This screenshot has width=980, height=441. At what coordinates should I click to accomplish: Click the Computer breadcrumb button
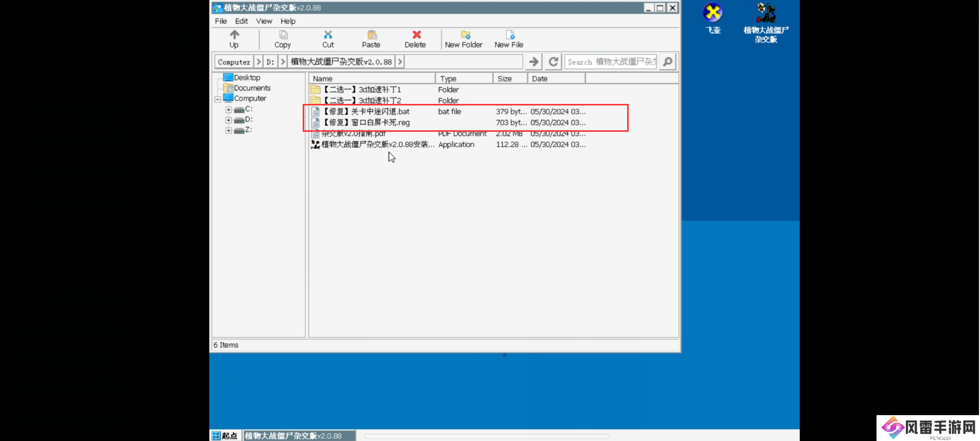[234, 62]
